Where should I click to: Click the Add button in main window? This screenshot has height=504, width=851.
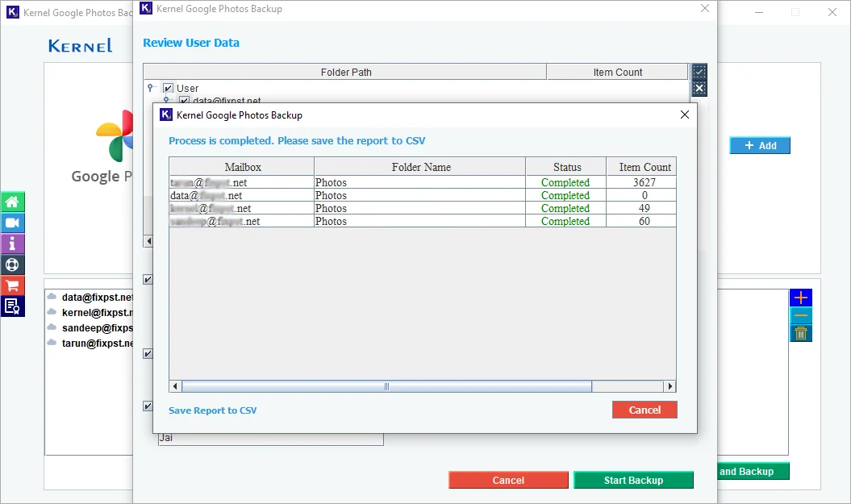(760, 145)
